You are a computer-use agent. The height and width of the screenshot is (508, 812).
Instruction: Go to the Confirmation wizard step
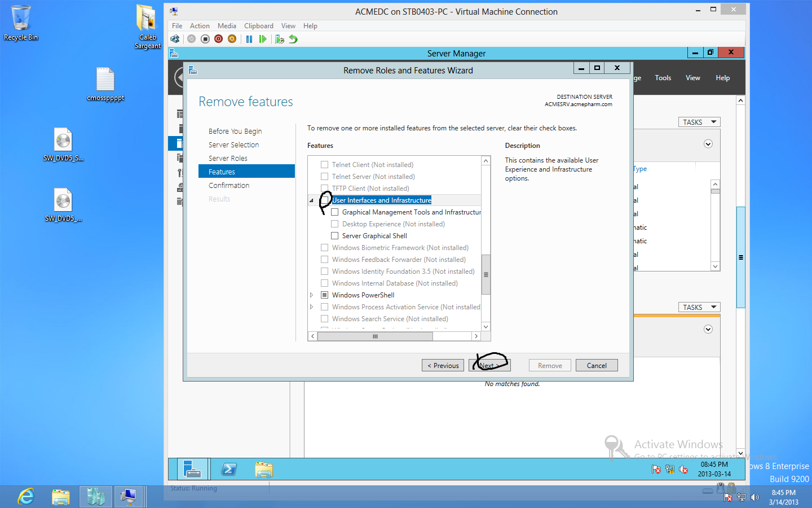point(229,186)
